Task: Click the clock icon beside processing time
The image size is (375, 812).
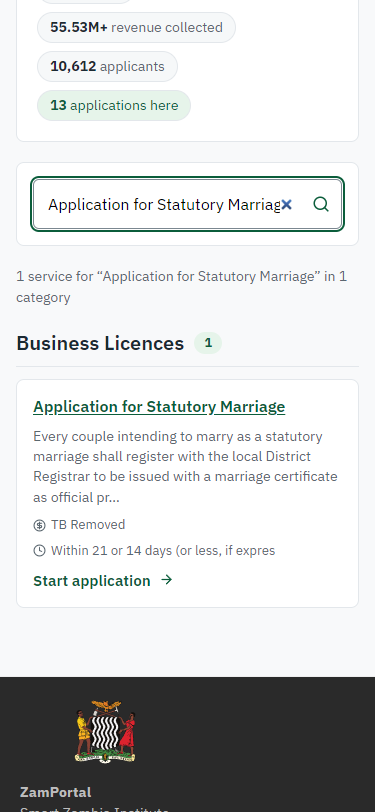Action: point(39,550)
